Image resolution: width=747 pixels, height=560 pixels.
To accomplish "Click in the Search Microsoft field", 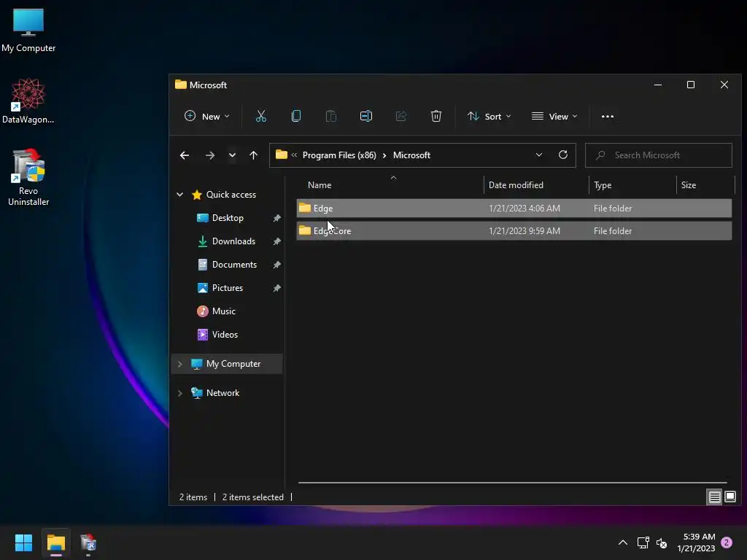I will (659, 155).
